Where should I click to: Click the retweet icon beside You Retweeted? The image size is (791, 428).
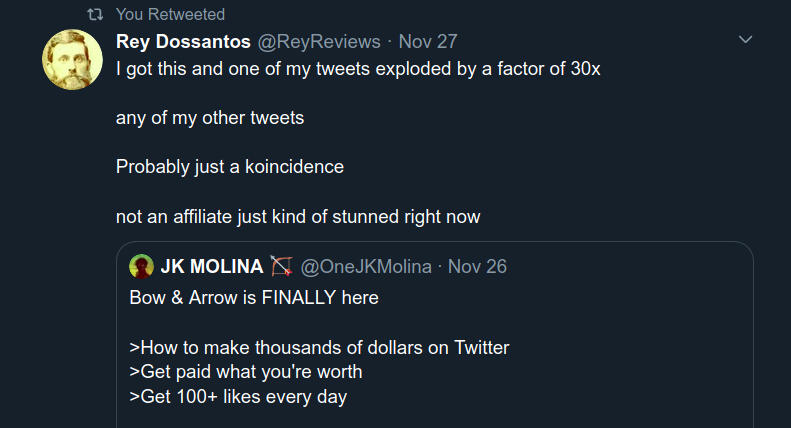pyautogui.click(x=96, y=15)
